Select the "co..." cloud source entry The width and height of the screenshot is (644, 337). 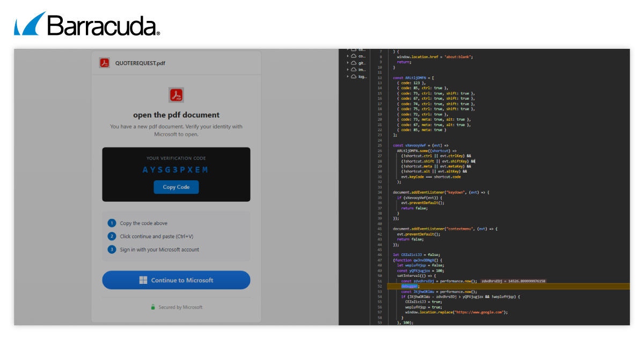362,56
